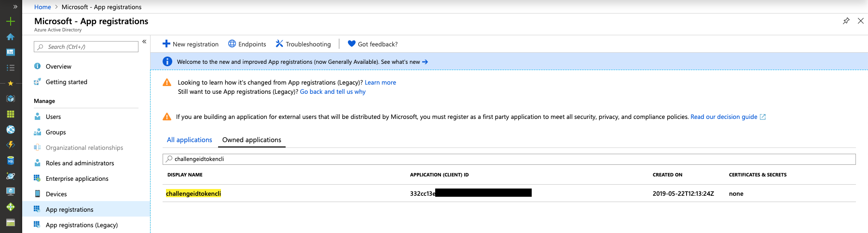Image resolution: width=868 pixels, height=233 pixels.
Task: Expand the far-left portal navigation rail
Action: 15,7
